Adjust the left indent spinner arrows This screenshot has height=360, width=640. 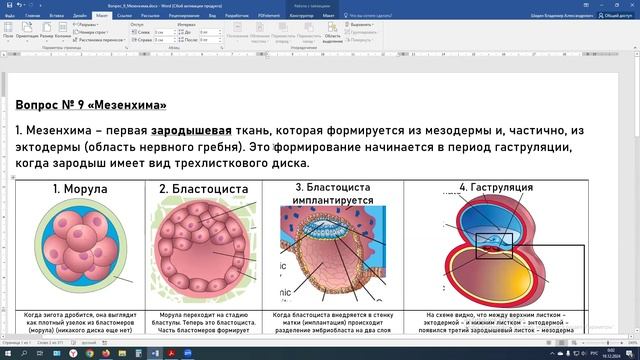(x=175, y=32)
